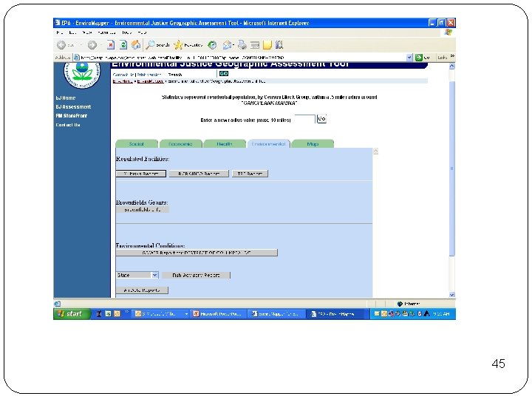Go to the browser Home icon

tap(136, 45)
